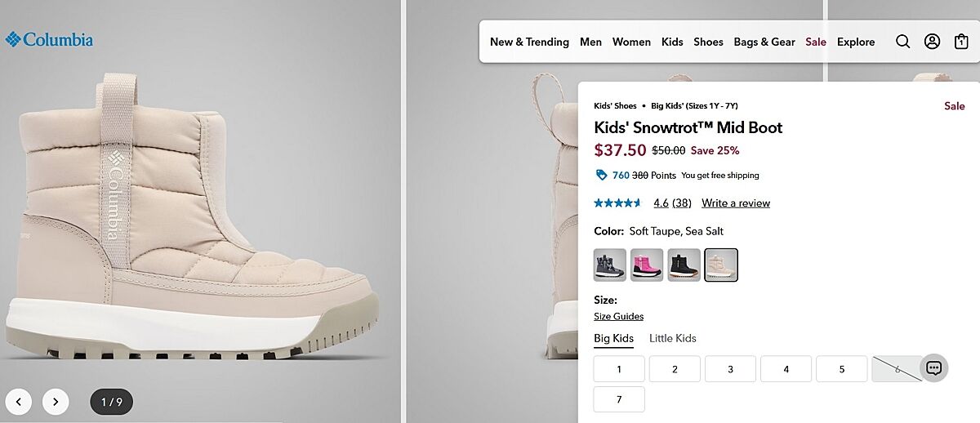
Task: Open the search icon in header
Action: click(x=902, y=42)
